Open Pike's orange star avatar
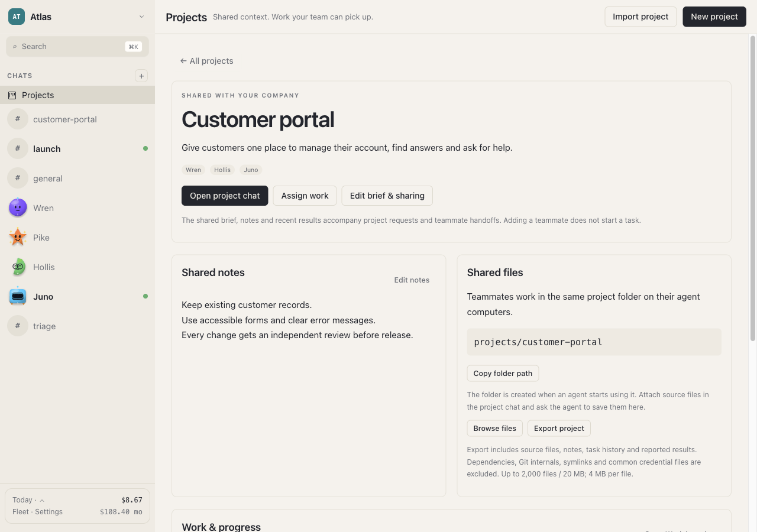This screenshot has width=757, height=532. [x=18, y=237]
